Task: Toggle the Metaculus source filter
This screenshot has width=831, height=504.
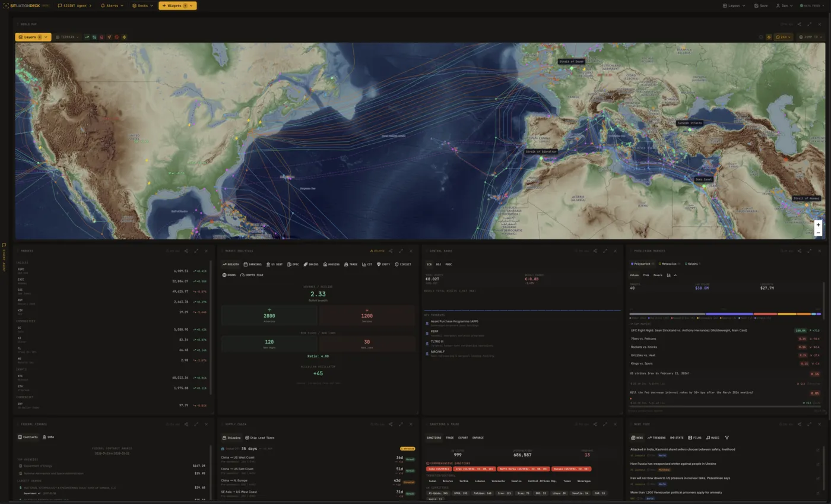Action: point(669,264)
